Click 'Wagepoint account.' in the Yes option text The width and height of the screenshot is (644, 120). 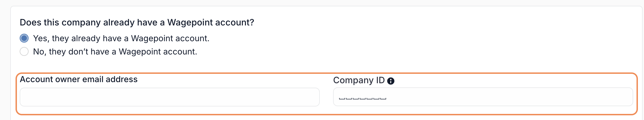coord(170,38)
